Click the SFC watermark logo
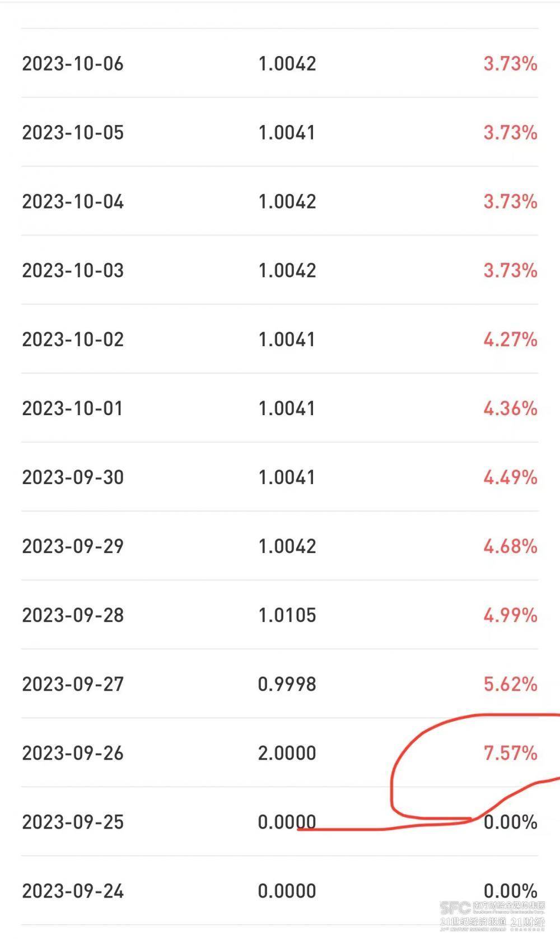Viewport: 560px width, 939px height. tap(455, 908)
